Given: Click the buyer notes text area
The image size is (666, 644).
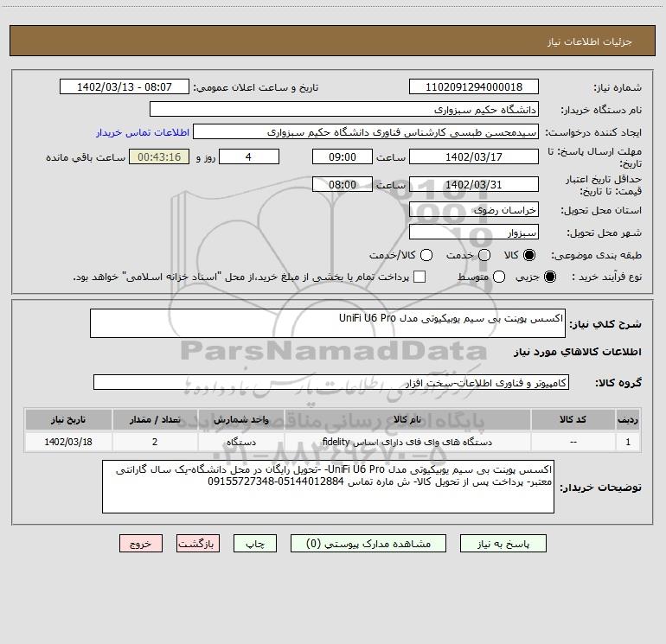Looking at the screenshot, I should click(x=328, y=487).
